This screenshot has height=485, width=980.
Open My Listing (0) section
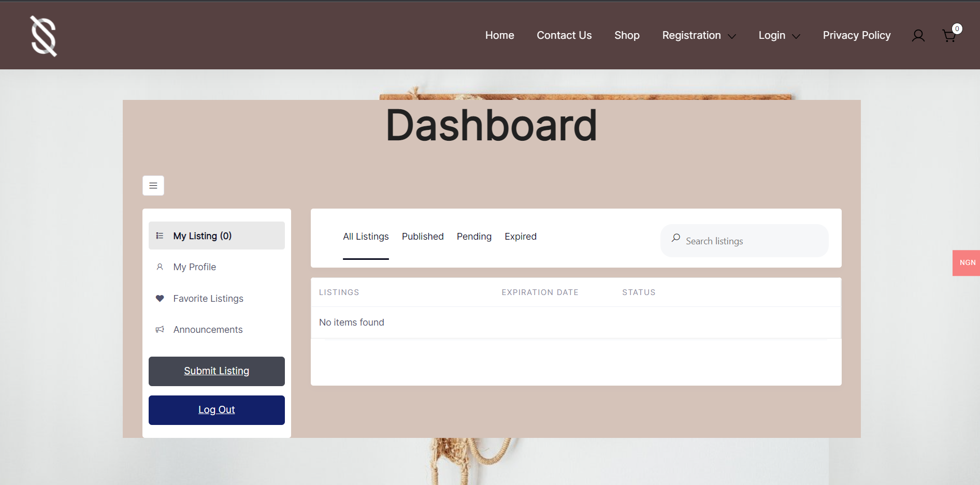click(x=217, y=236)
